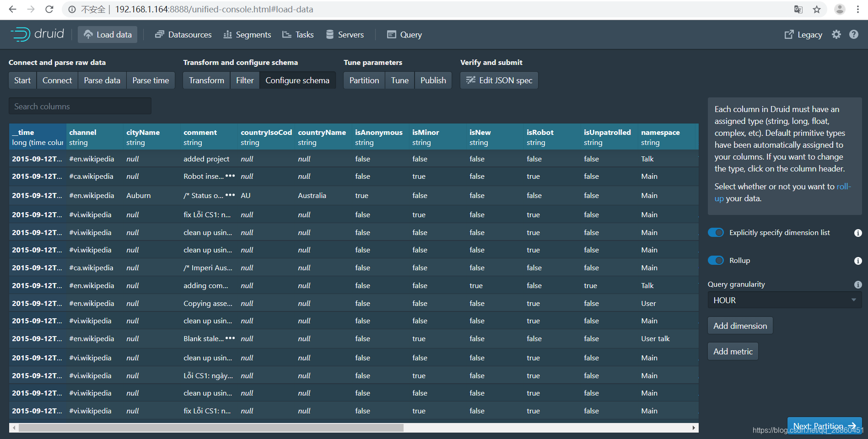
Task: Click the channel column header
Action: pos(95,137)
